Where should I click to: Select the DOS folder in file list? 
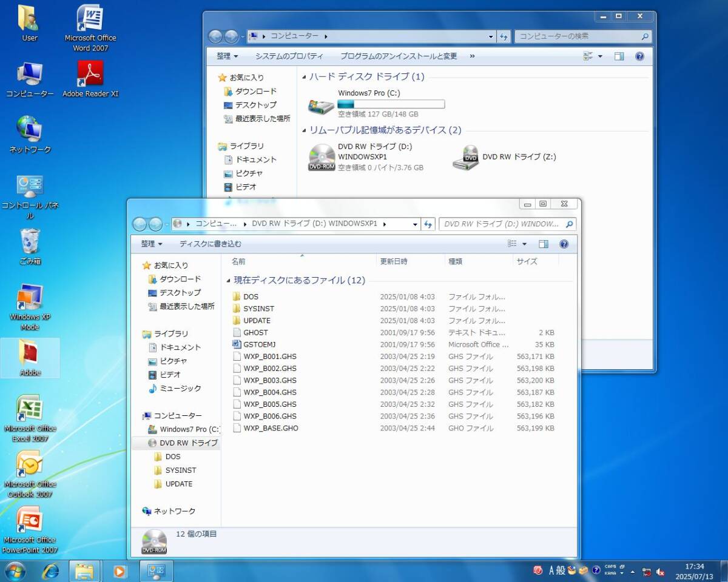click(393, 296)
